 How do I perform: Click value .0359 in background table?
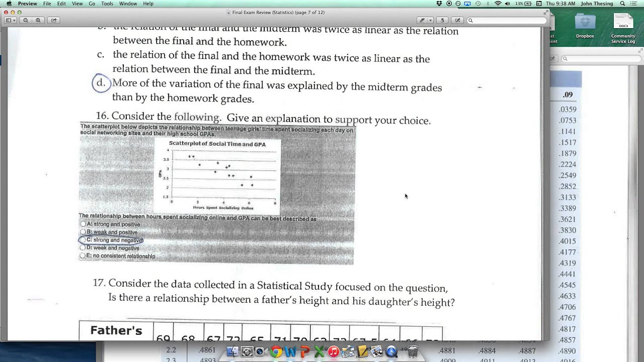(x=568, y=110)
